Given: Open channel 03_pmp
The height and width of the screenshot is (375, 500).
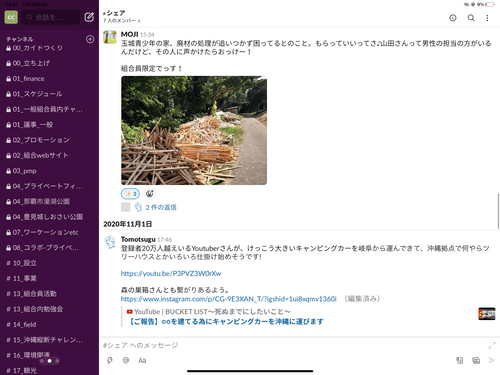Looking at the screenshot, I should click(49, 171).
